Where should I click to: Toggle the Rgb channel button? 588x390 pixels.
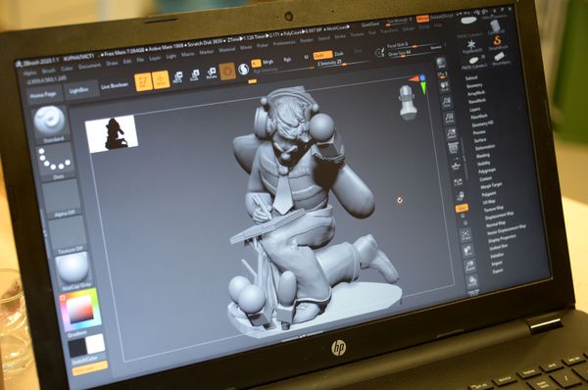point(288,59)
